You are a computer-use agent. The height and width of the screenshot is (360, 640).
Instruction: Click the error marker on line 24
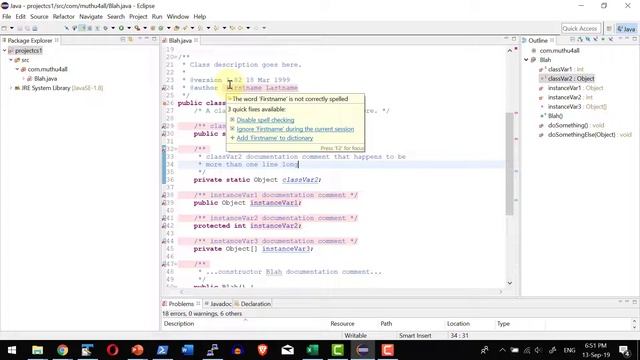[x=164, y=88]
